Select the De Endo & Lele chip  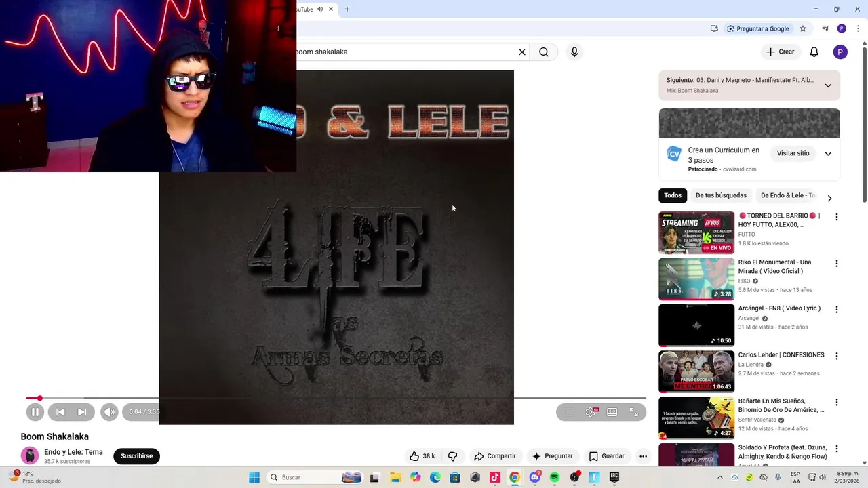pos(787,195)
